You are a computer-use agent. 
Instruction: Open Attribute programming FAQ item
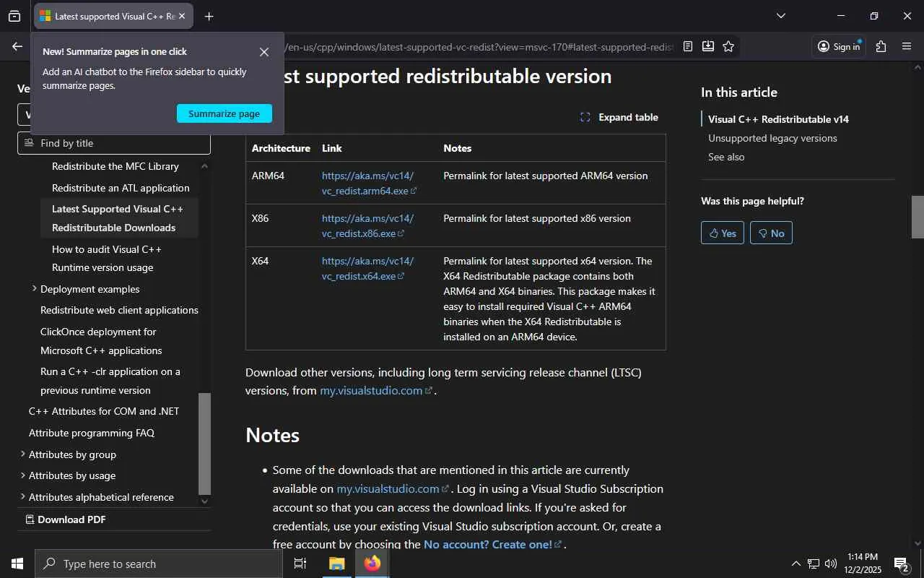pos(92,433)
